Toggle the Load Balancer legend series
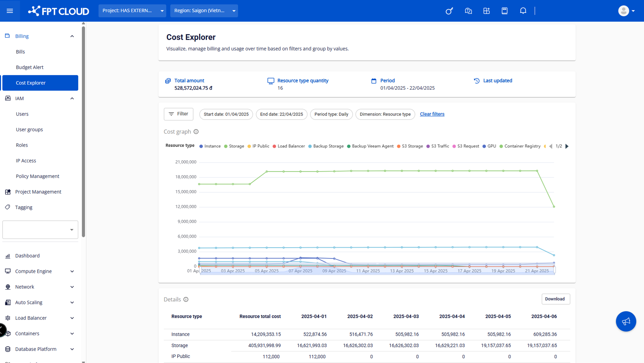644x363 pixels. click(289, 146)
